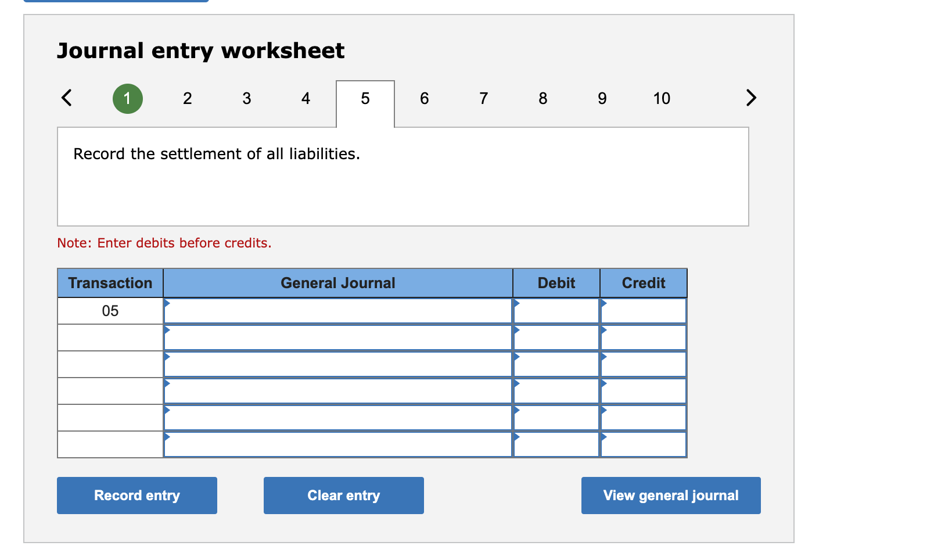Click Debit field in last row
The height and width of the screenshot is (560, 934).
[x=556, y=444]
